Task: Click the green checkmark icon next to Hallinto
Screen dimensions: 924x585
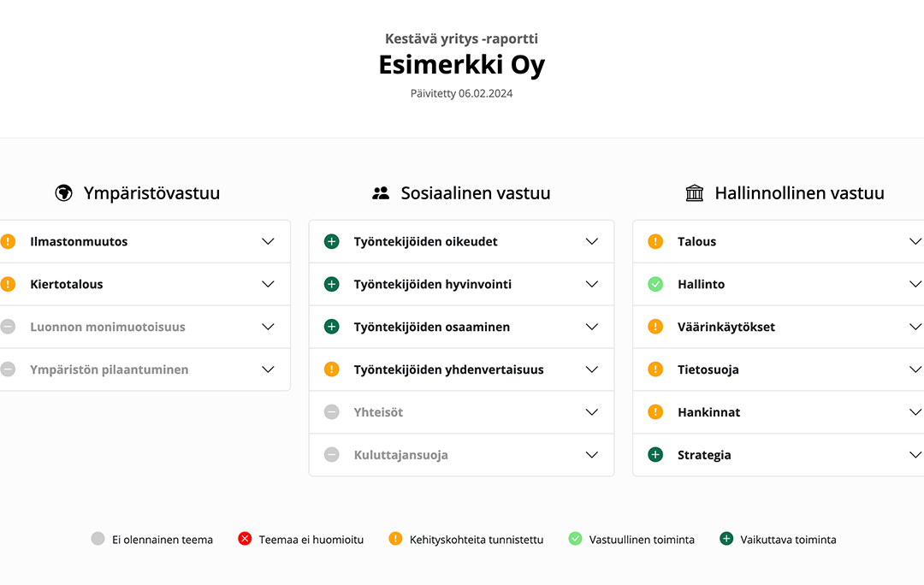Action: click(x=655, y=284)
